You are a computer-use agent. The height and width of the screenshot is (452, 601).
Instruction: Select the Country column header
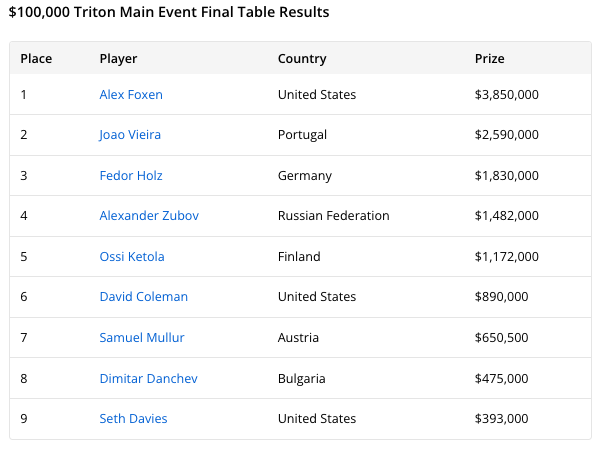point(302,59)
